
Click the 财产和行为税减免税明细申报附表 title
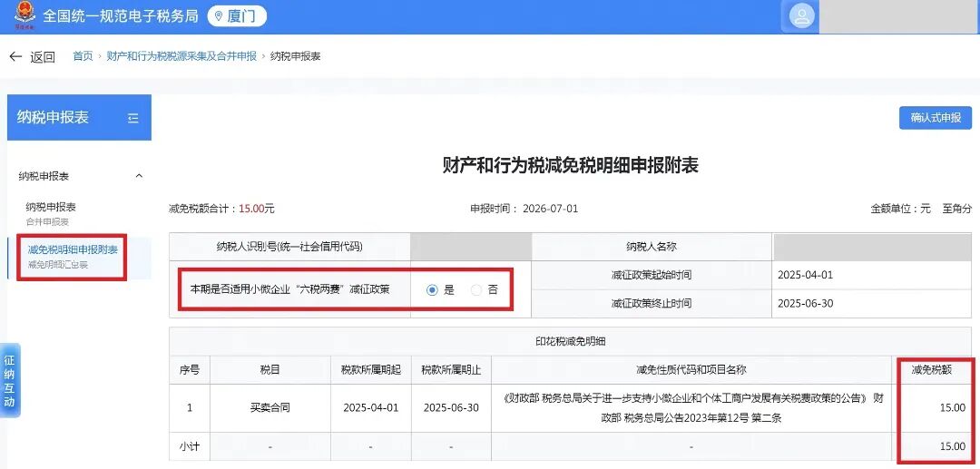(570, 165)
